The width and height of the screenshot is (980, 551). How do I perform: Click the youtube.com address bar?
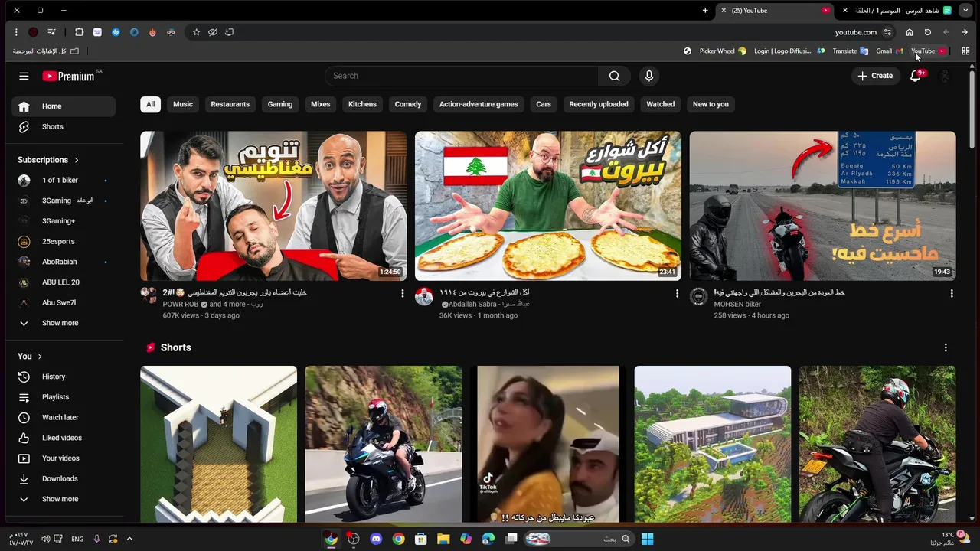[855, 32]
